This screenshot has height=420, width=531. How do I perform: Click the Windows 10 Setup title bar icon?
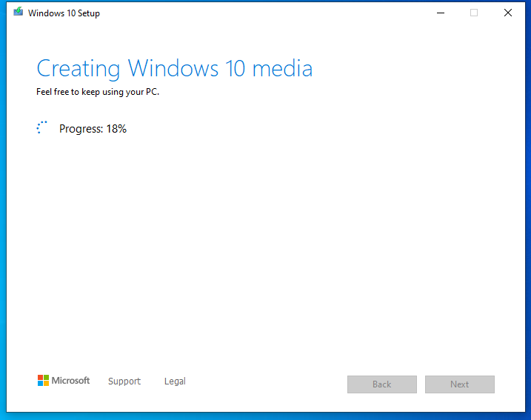pos(19,12)
